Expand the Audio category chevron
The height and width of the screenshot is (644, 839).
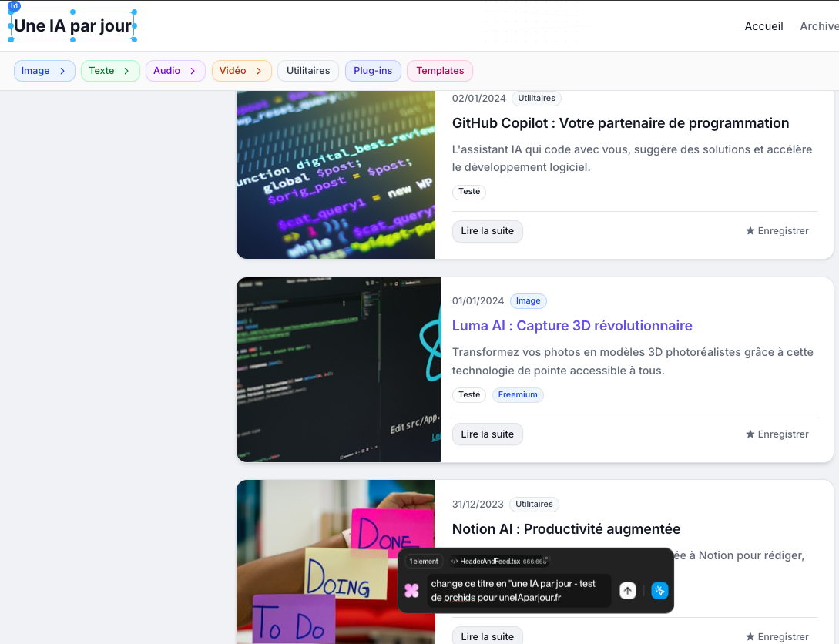click(x=193, y=71)
